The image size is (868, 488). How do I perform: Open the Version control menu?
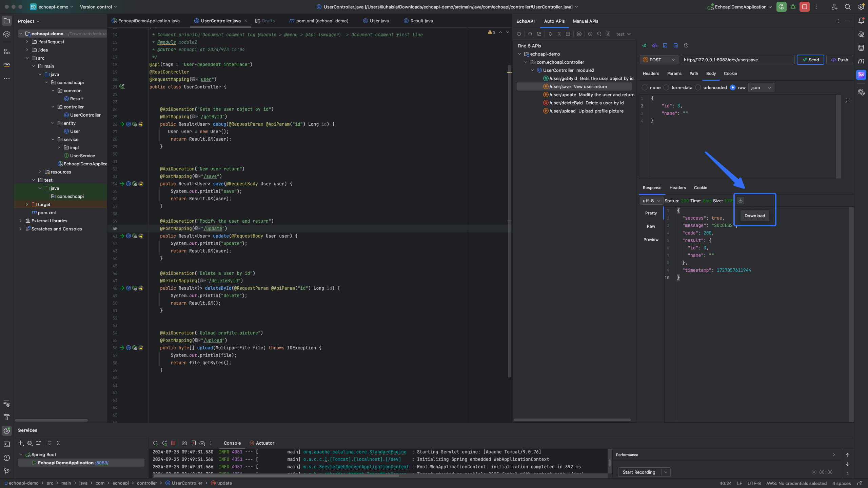coord(98,7)
